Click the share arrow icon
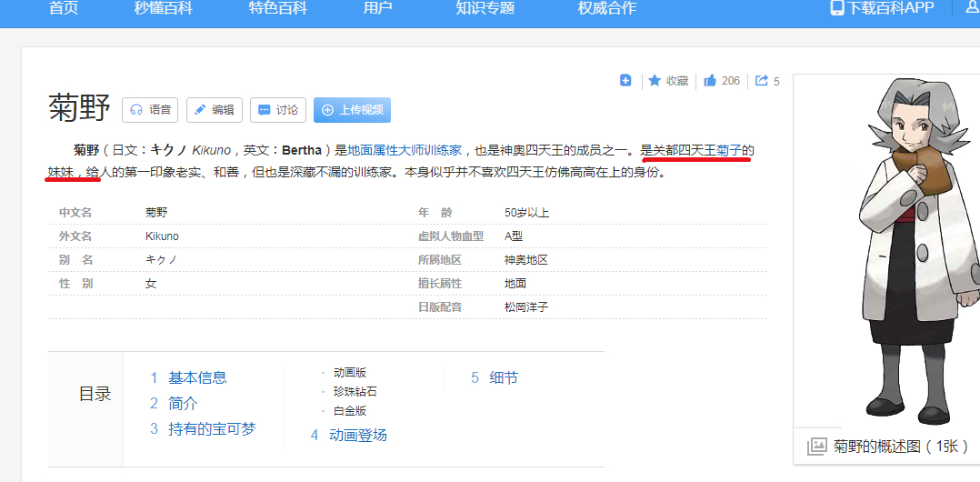 point(762,80)
